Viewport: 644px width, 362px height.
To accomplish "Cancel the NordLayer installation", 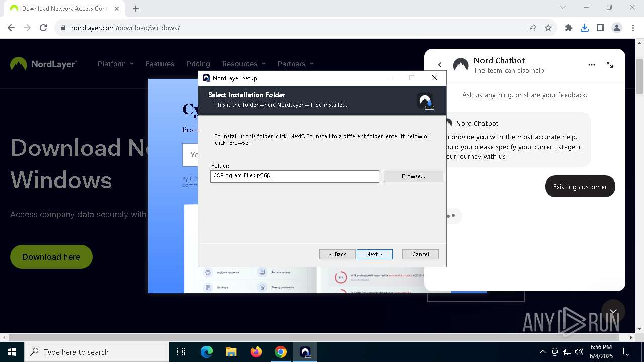I will pyautogui.click(x=420, y=254).
